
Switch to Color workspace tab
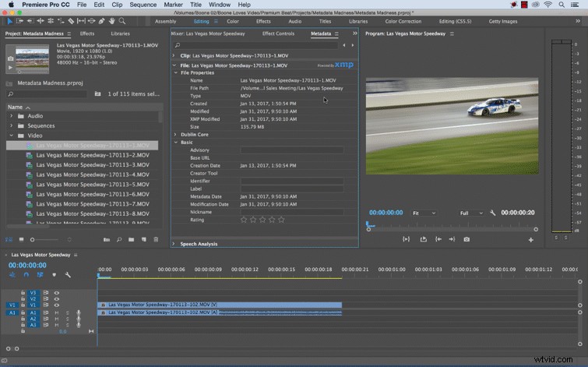[x=233, y=21]
